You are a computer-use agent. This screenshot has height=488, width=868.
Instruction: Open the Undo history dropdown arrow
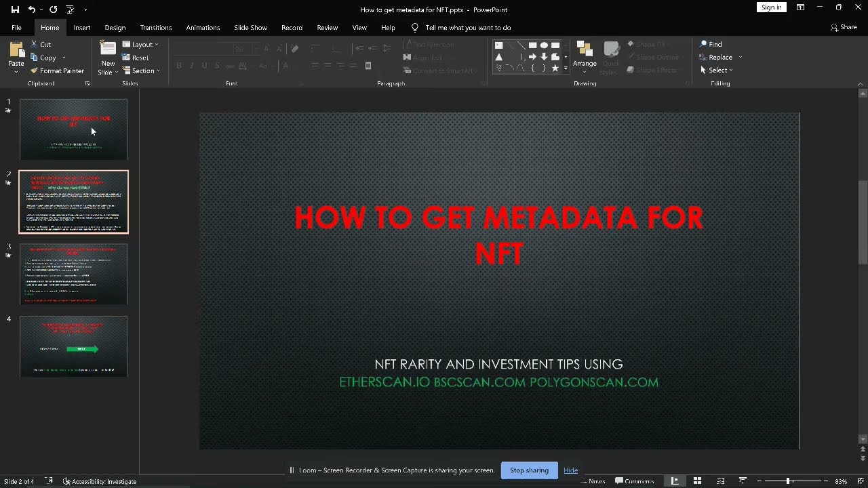point(41,9)
